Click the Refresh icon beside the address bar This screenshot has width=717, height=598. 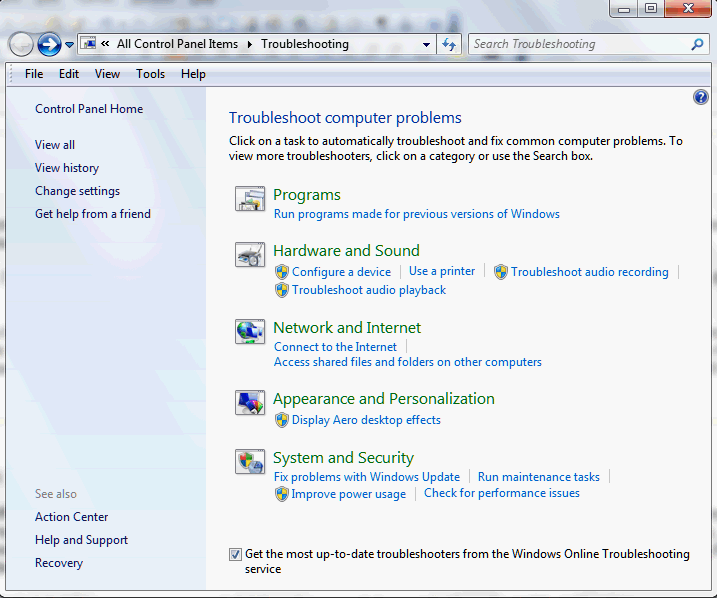(449, 44)
